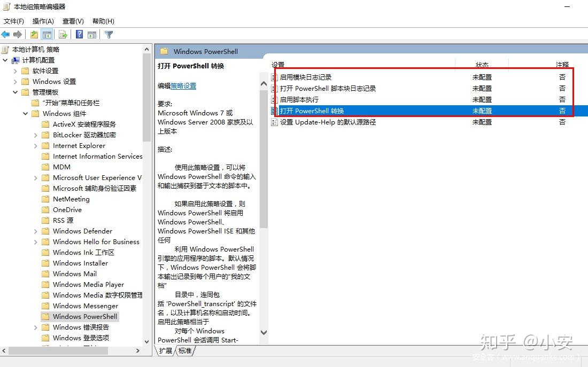Toggle the Show/Hide console tree icon
Screen dimensions: 588x367
click(x=47, y=35)
